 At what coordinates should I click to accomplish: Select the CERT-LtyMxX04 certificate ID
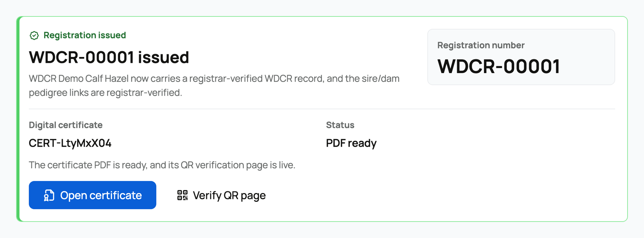tap(70, 143)
